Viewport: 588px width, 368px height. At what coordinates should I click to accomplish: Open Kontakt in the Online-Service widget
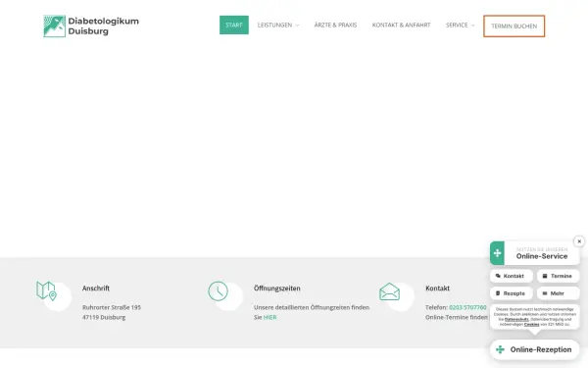coord(512,276)
